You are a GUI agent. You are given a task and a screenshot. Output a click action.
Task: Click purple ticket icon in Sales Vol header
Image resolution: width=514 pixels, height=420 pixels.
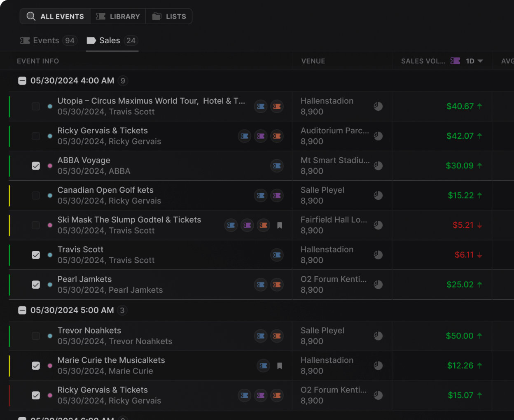455,61
